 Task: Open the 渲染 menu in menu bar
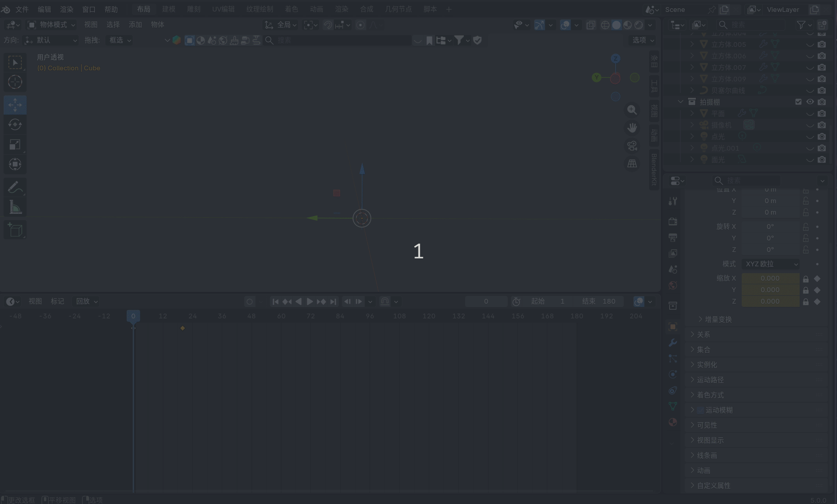[x=66, y=9]
